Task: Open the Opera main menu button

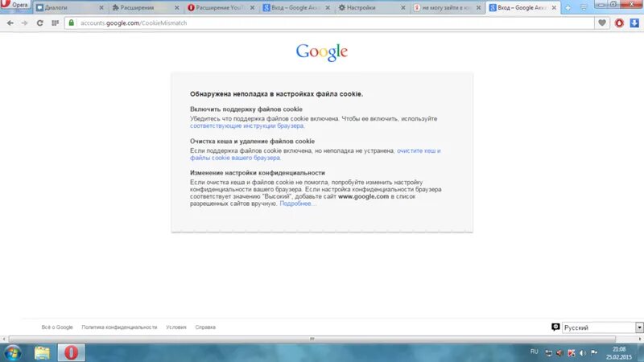Action: pos(15,5)
